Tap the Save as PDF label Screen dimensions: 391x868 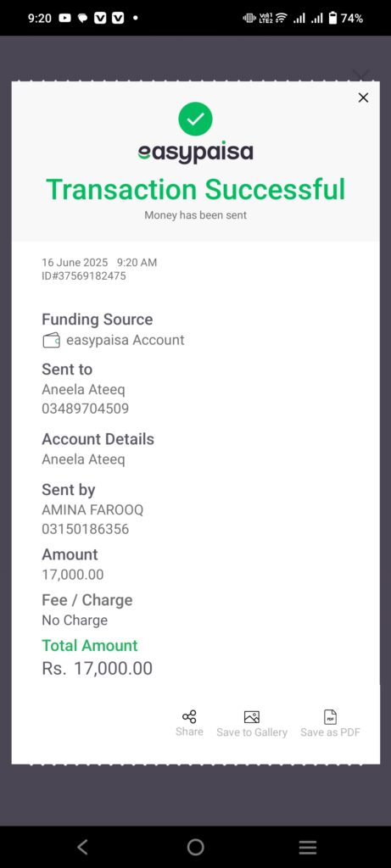(331, 732)
